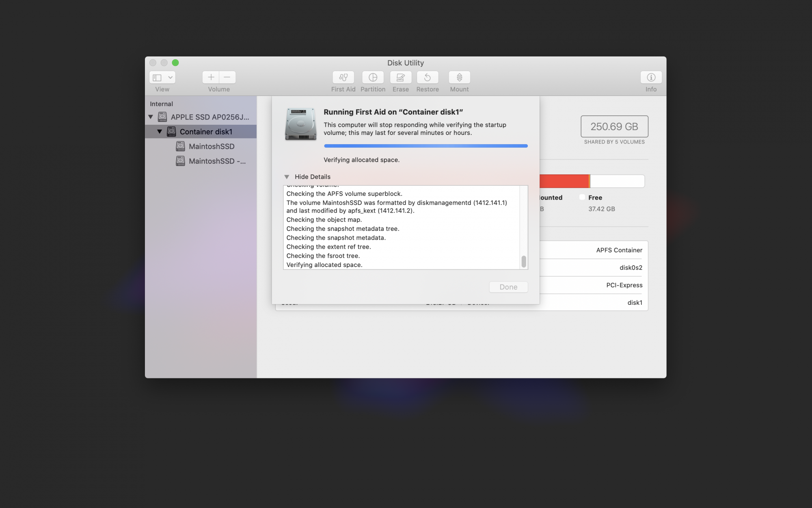Click the Erase toolbar icon

pyautogui.click(x=400, y=77)
